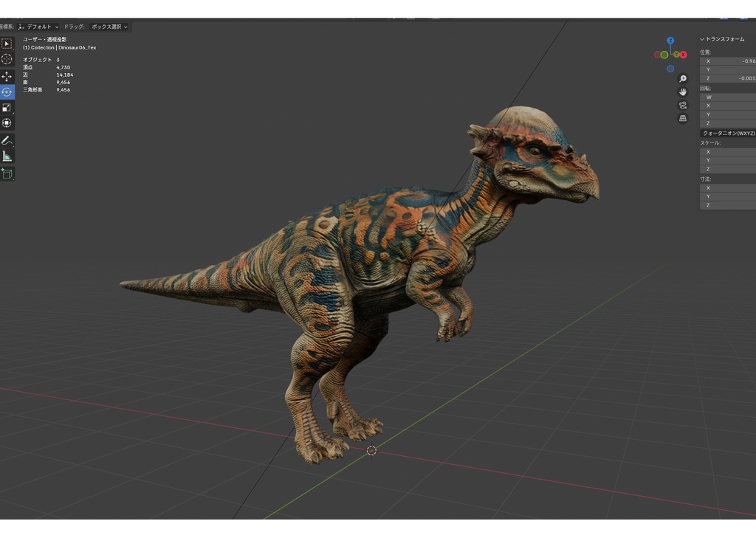Image resolution: width=756 pixels, height=538 pixels.
Task: Activate the Add Cube tool
Action: pos(7,172)
